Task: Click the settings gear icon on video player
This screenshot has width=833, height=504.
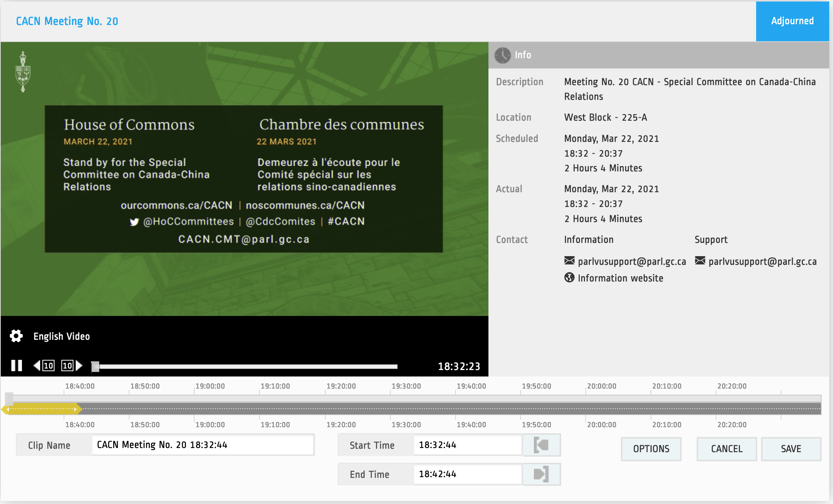Action: coord(16,336)
